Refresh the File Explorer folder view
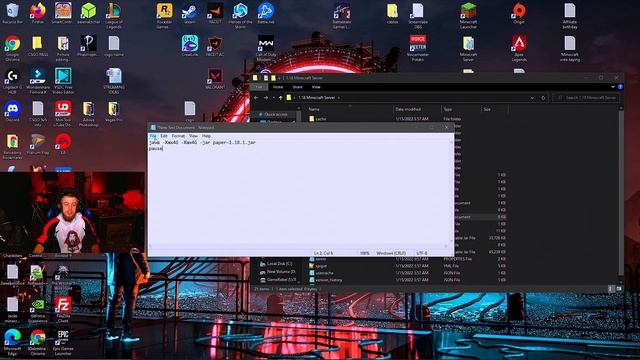The height and width of the screenshot is (360, 640). pos(543,98)
